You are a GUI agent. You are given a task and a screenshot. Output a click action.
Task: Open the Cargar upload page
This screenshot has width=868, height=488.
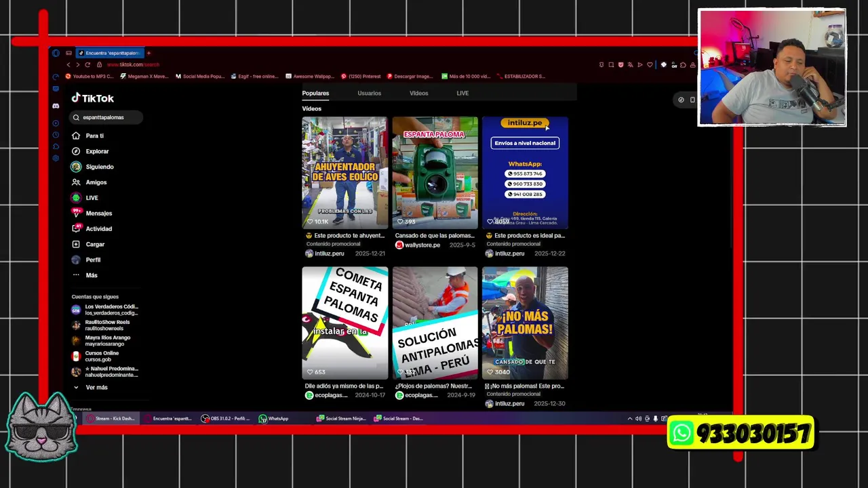(88, 244)
